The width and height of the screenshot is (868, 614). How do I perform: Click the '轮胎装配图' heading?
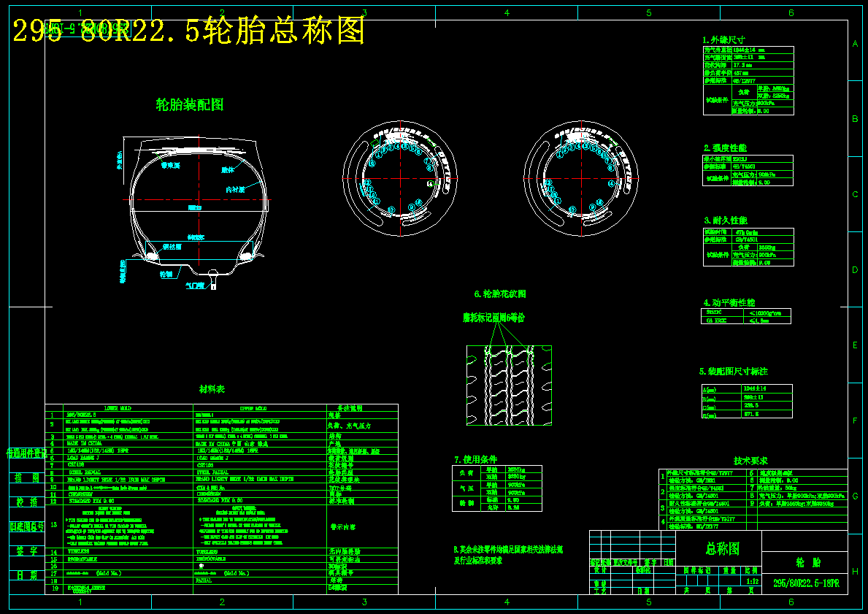(x=190, y=104)
